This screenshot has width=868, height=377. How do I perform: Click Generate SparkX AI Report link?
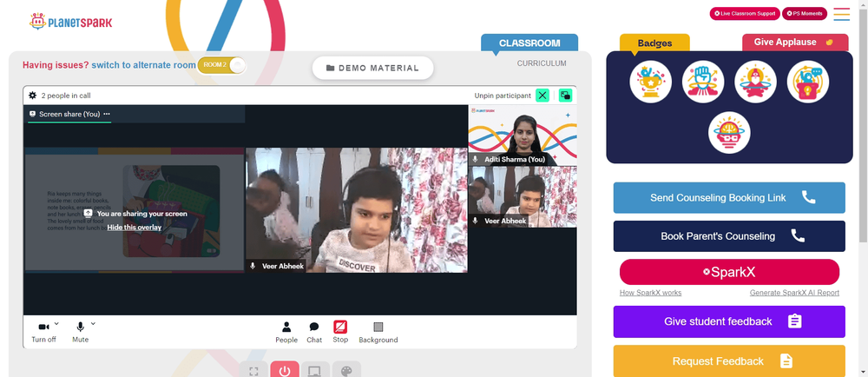(x=794, y=293)
